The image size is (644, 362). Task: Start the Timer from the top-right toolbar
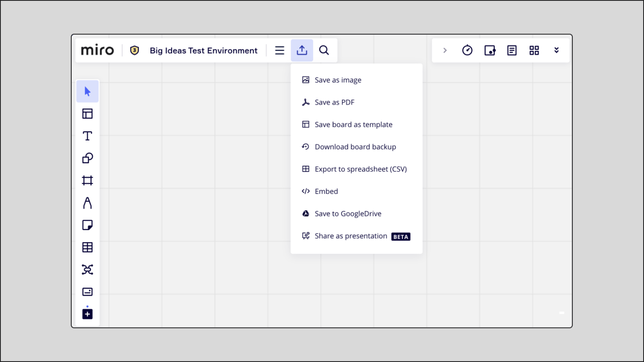[467, 50]
